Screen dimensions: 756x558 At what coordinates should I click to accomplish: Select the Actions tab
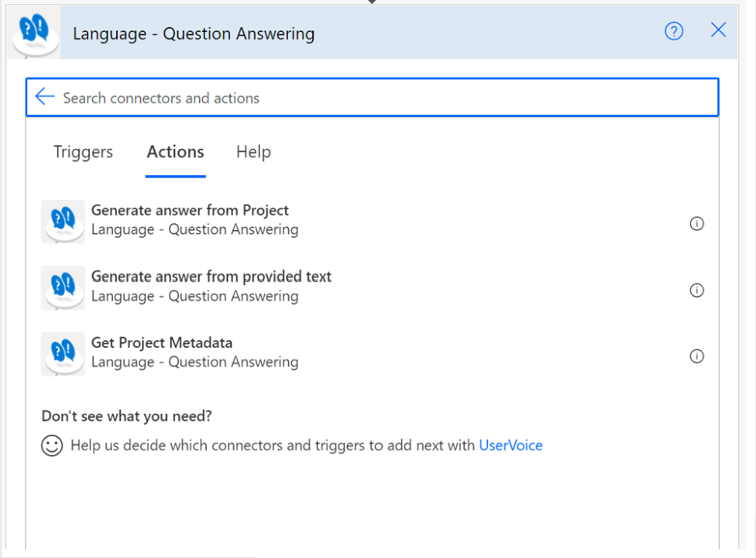[175, 152]
